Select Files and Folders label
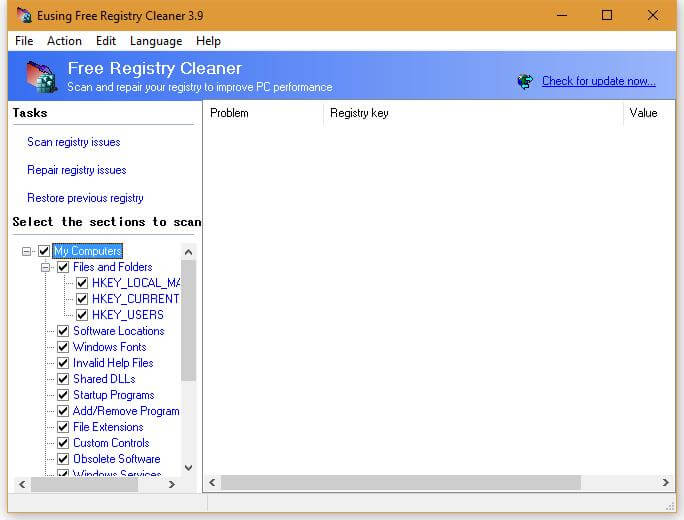Screen dimensions: 684x520 pos(113,267)
